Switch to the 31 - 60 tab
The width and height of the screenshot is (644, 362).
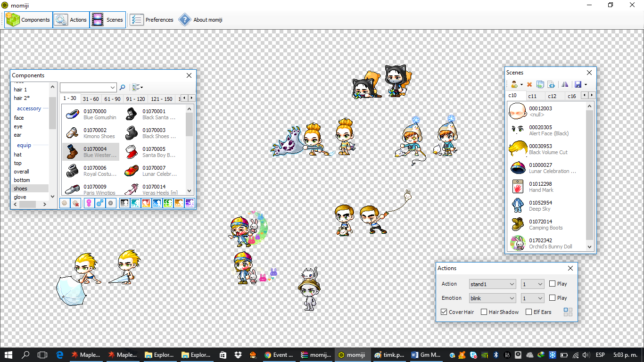tap(91, 99)
